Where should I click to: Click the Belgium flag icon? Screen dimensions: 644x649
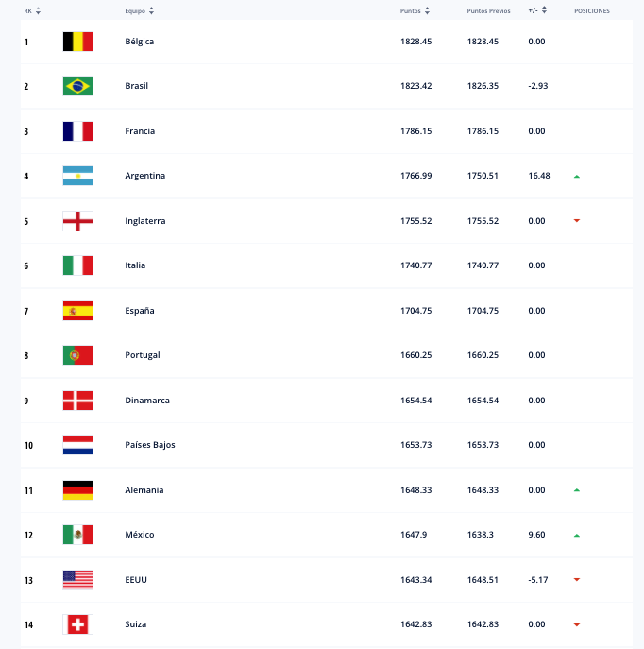[x=77, y=42]
